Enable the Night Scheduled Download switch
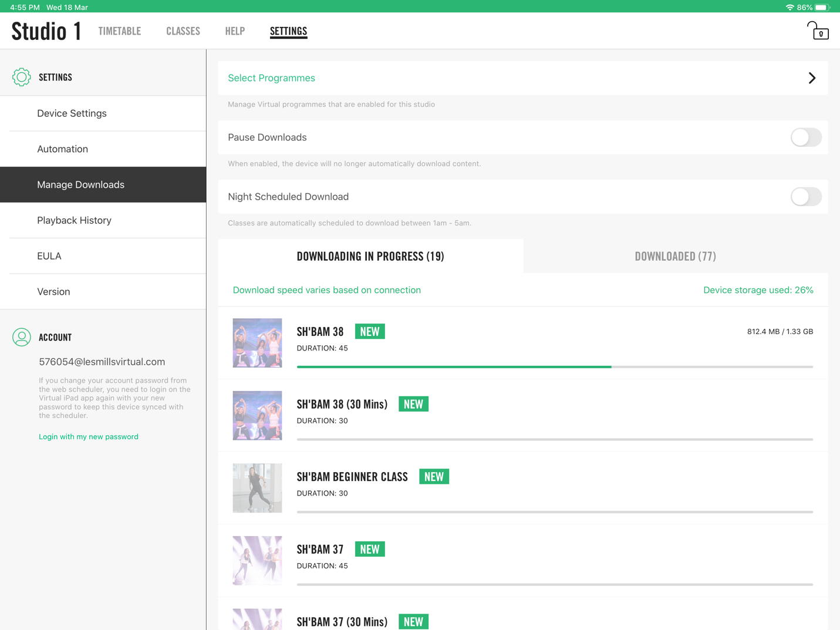 coord(806,197)
